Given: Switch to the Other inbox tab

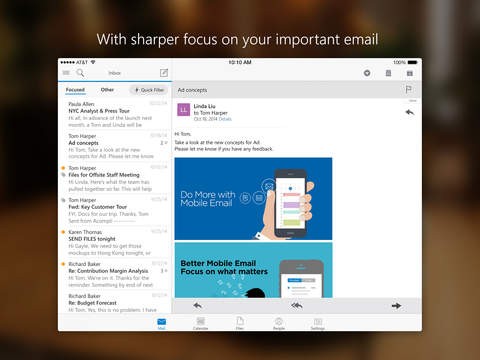Looking at the screenshot, I should (x=107, y=90).
